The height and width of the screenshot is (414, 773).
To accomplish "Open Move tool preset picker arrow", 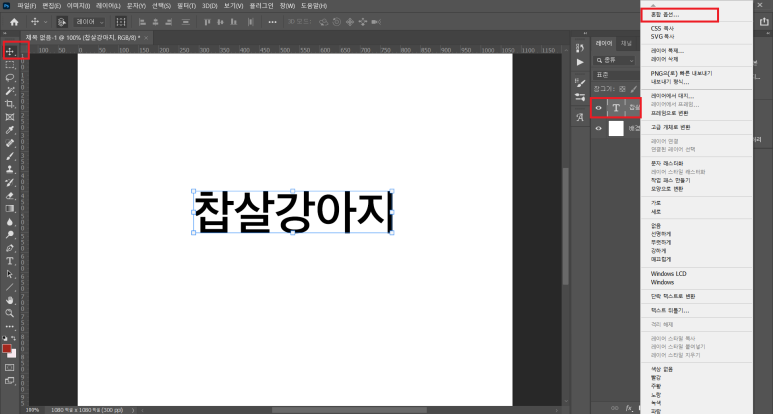I will point(45,22).
